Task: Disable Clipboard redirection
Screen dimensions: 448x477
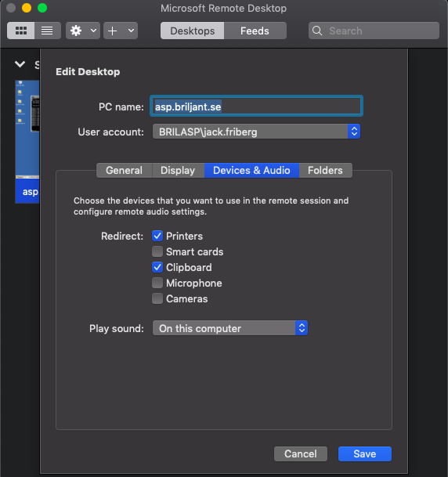Action: [x=157, y=267]
